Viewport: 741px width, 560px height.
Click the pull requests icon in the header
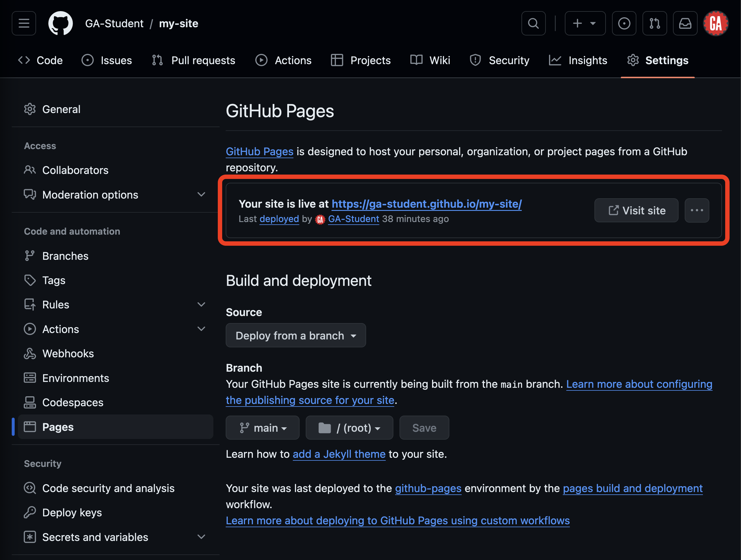(x=655, y=23)
